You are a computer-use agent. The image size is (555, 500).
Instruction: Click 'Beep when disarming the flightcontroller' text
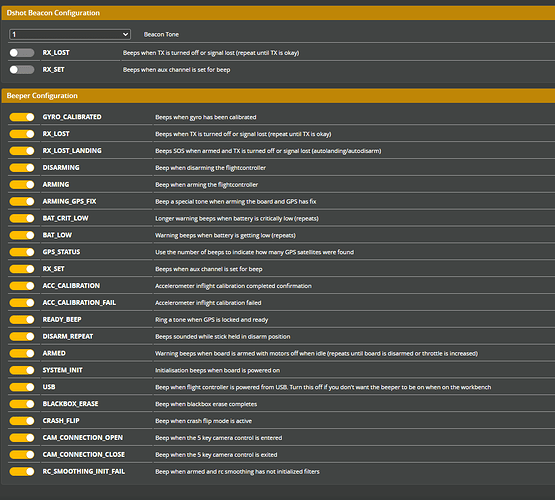210,168
